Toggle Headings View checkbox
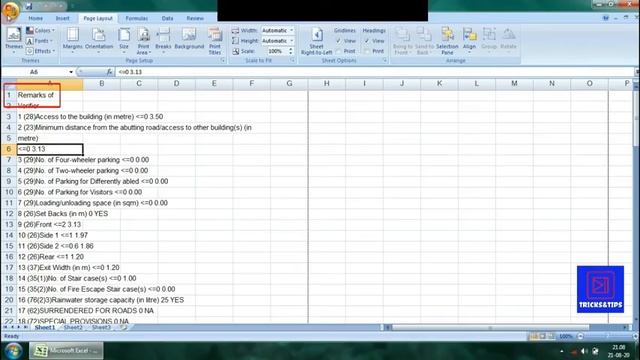 (367, 41)
